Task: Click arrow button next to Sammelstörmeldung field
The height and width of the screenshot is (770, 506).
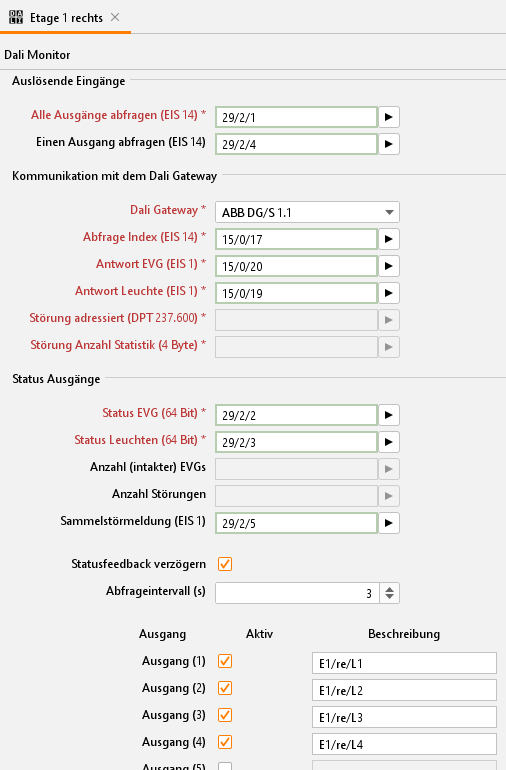Action: pyautogui.click(x=389, y=523)
